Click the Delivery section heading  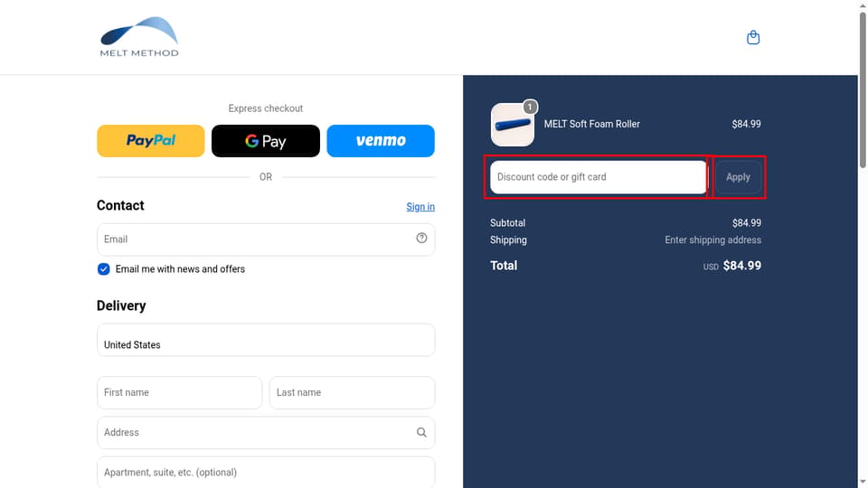121,305
